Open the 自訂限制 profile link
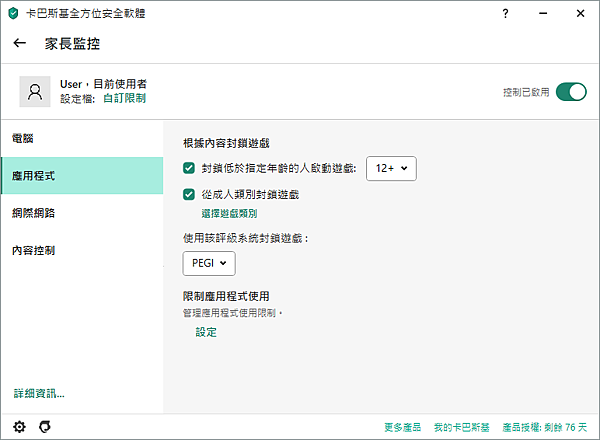 click(125, 98)
